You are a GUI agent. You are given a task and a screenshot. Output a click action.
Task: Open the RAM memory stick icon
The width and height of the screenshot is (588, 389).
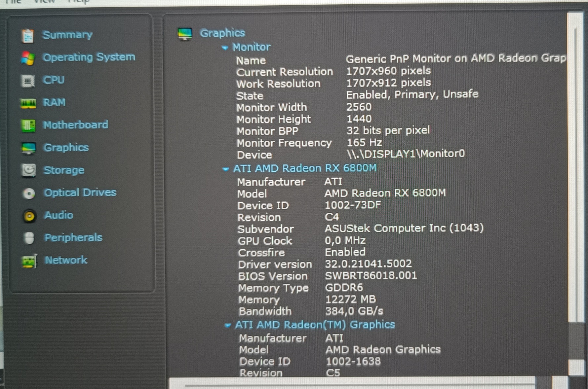[28, 103]
